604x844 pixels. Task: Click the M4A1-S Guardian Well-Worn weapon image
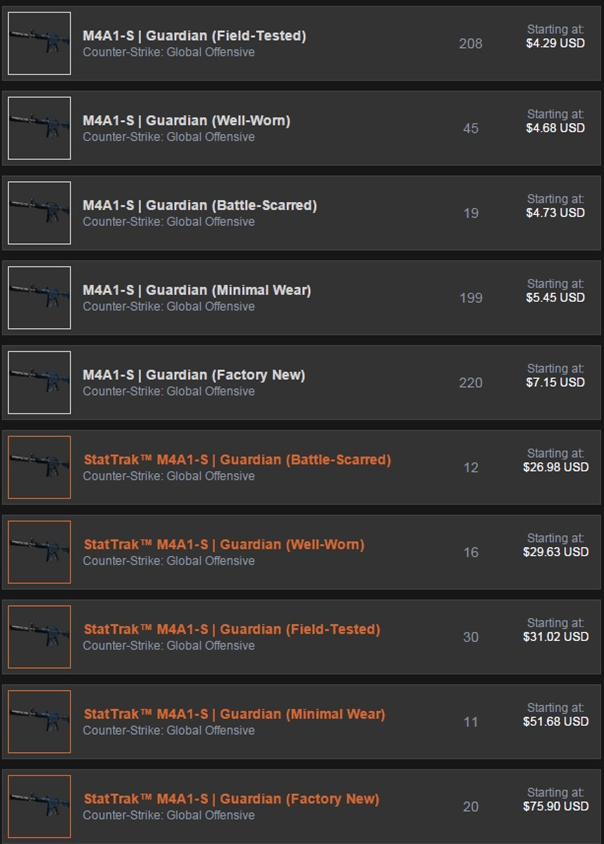39,128
